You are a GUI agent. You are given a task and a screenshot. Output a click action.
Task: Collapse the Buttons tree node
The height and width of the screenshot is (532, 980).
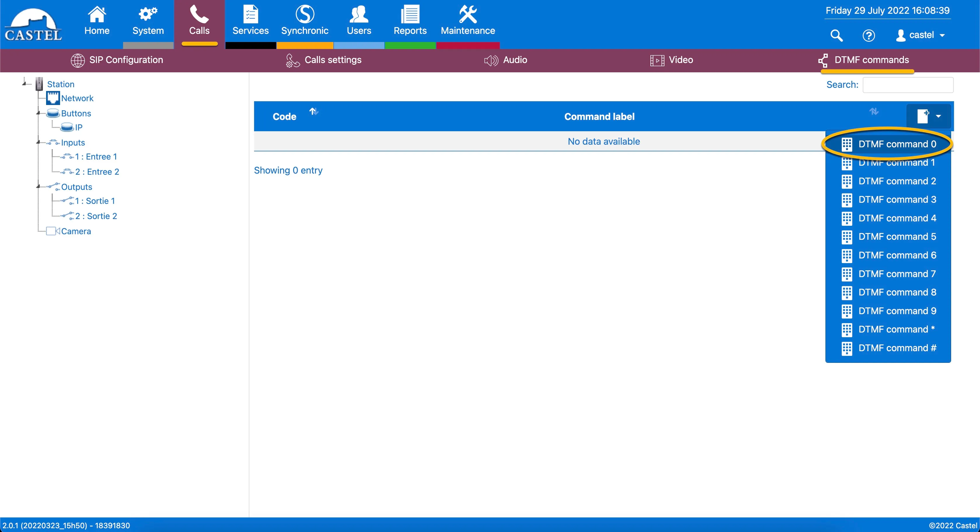[x=38, y=113]
